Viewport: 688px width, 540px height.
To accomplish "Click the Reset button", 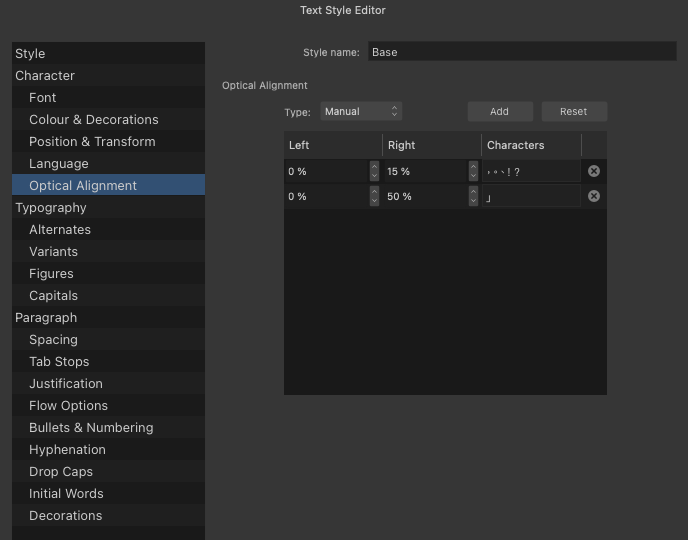I will click(574, 111).
